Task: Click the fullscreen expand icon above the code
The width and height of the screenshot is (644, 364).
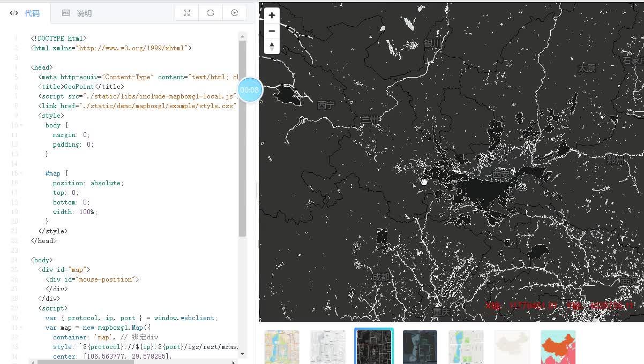Action: coord(186,13)
